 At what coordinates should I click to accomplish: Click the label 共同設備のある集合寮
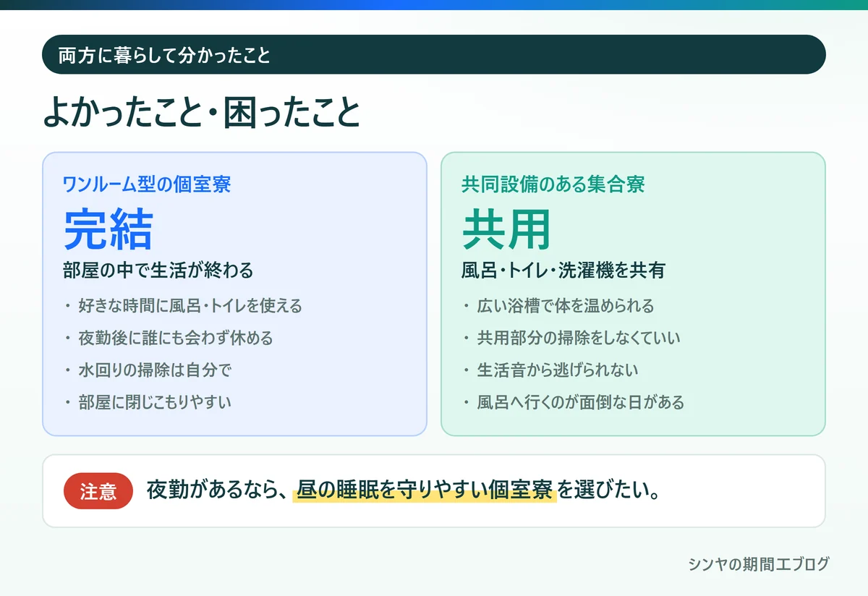click(553, 184)
